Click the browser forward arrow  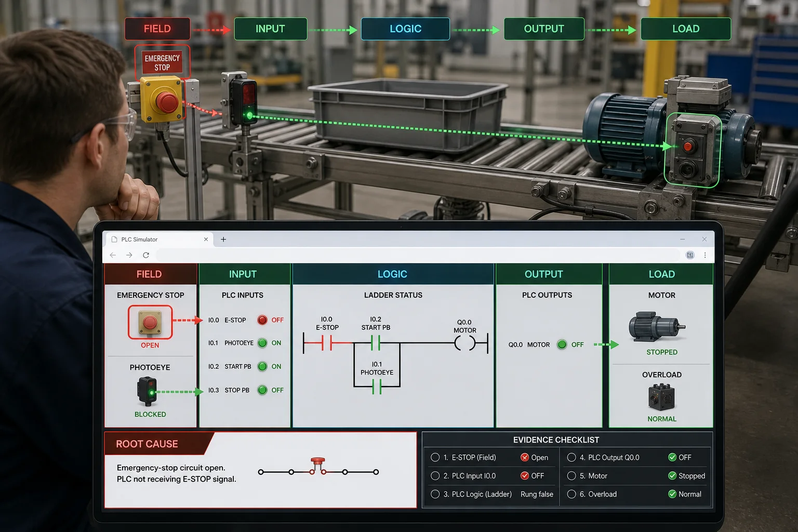[129, 255]
